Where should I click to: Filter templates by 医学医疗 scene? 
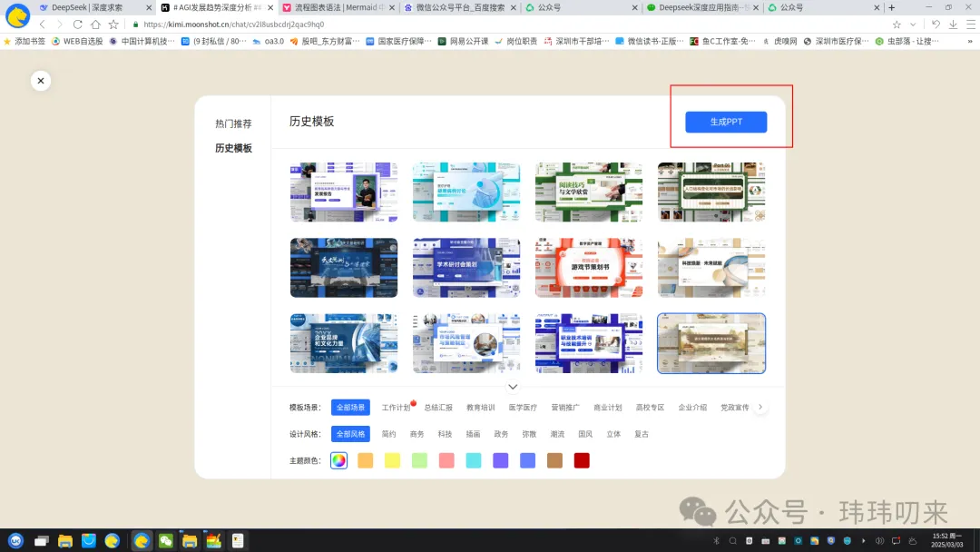[523, 408]
